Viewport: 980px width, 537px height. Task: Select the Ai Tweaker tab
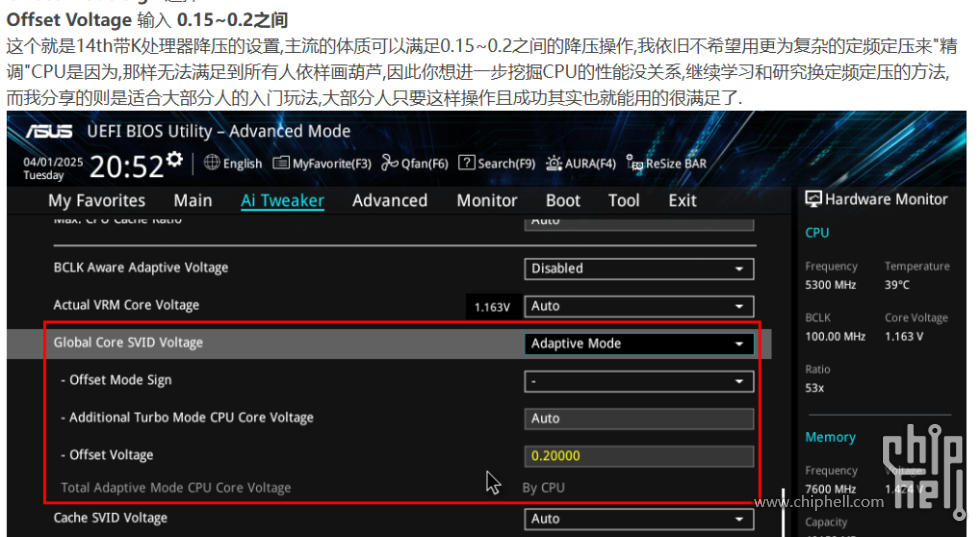click(282, 201)
